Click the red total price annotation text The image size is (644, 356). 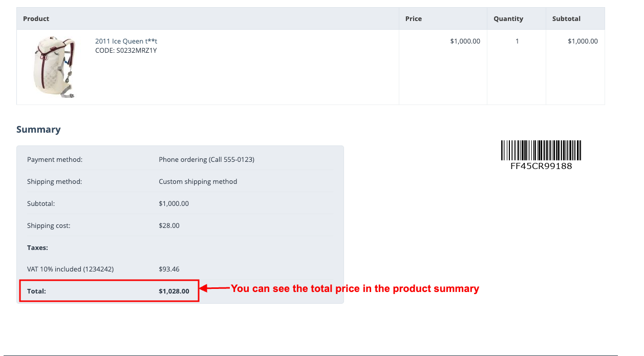(355, 288)
